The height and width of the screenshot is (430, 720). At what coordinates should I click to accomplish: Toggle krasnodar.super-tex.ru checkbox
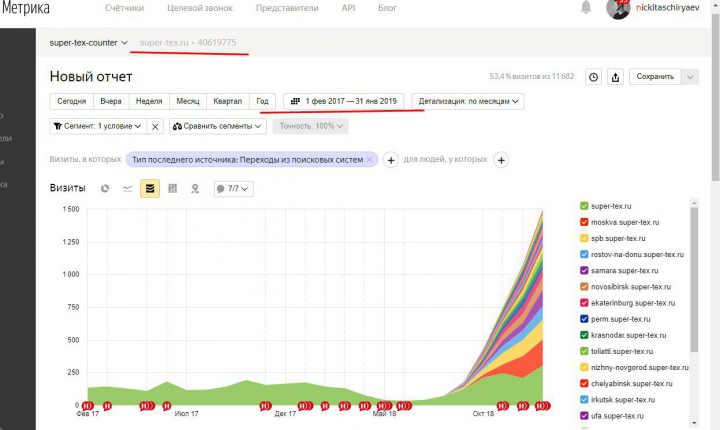tap(584, 335)
